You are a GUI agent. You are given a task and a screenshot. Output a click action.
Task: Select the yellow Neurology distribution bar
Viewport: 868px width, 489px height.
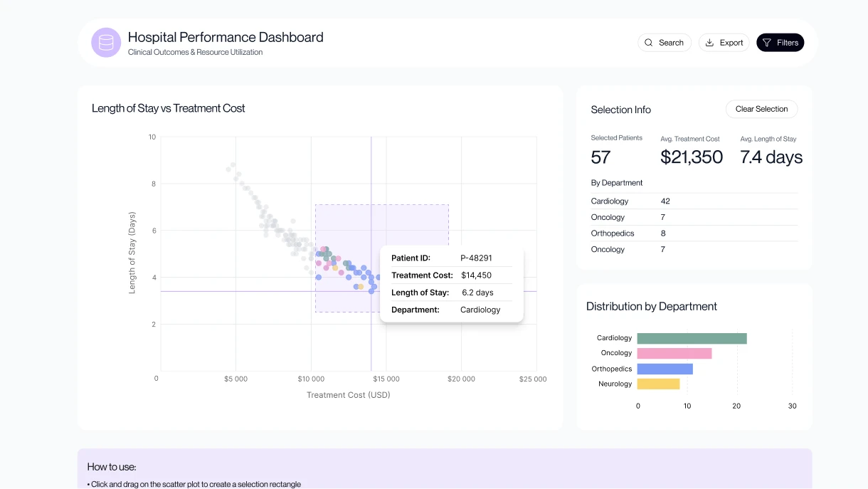(x=658, y=384)
